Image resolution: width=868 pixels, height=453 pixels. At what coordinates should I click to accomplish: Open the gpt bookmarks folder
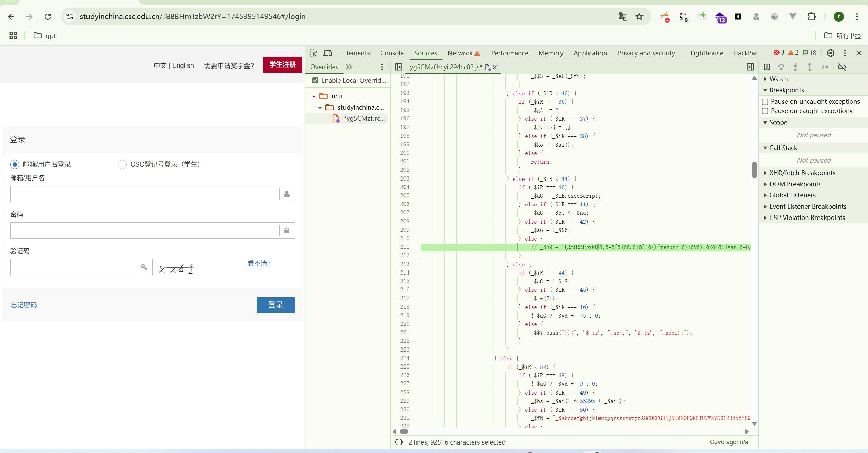pos(44,35)
